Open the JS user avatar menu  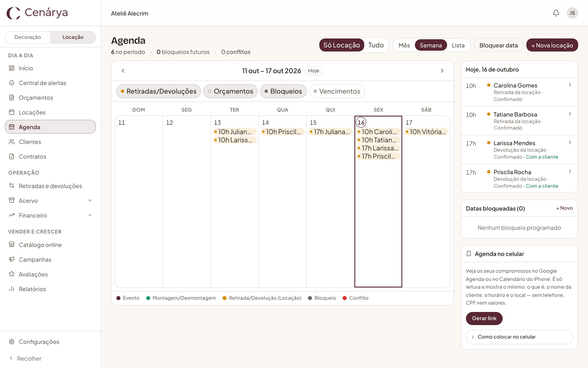tap(572, 13)
